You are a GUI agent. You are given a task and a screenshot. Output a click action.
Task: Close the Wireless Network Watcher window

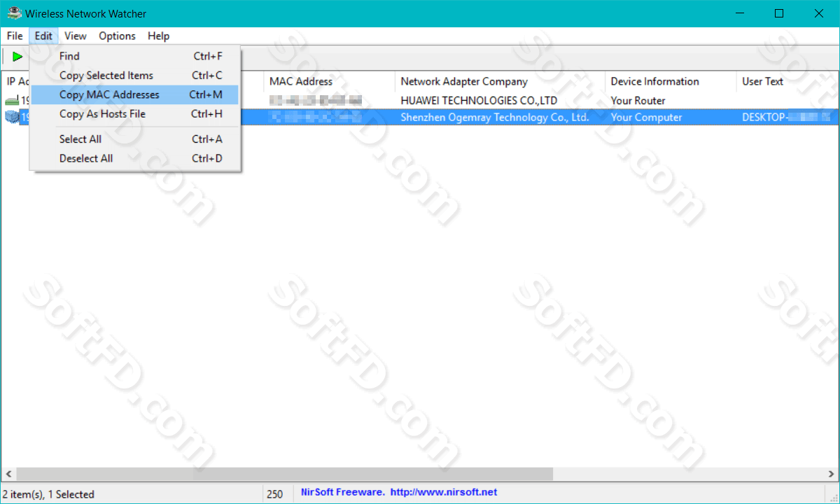click(819, 13)
